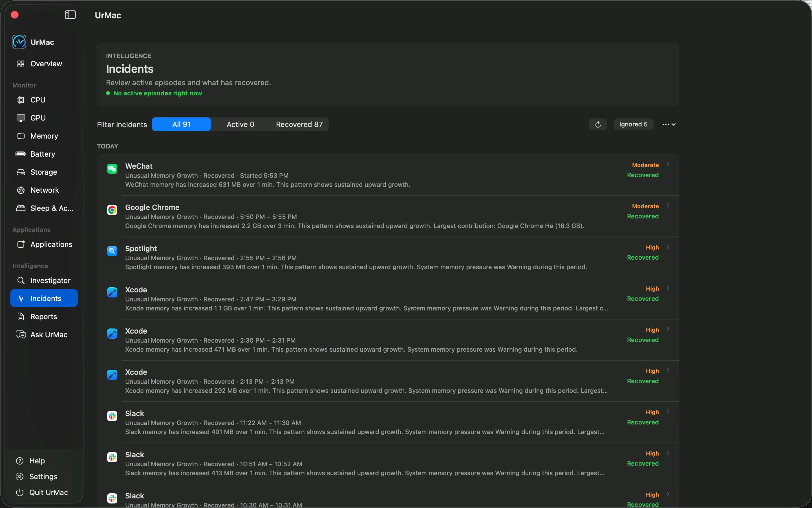
Task: Select the Recovered 87 filter tab
Action: 299,124
